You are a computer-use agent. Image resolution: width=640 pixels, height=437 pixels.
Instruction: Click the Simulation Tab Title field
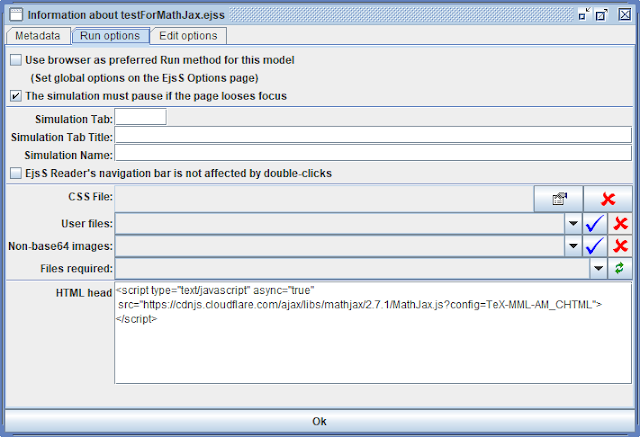click(x=373, y=135)
